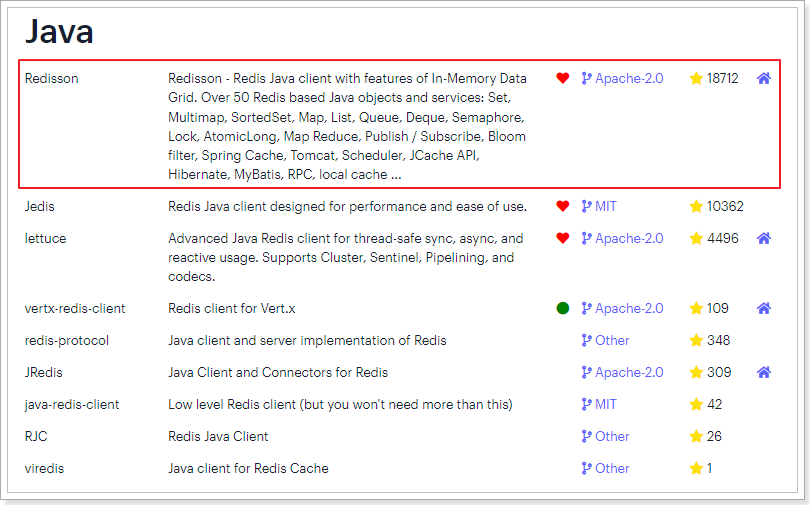Click the viredis client name

pos(44,469)
